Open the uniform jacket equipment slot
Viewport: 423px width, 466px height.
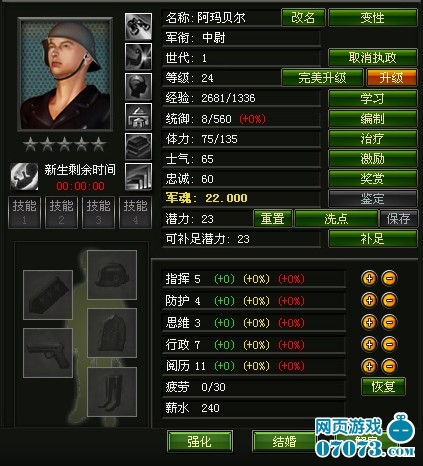[112, 333]
